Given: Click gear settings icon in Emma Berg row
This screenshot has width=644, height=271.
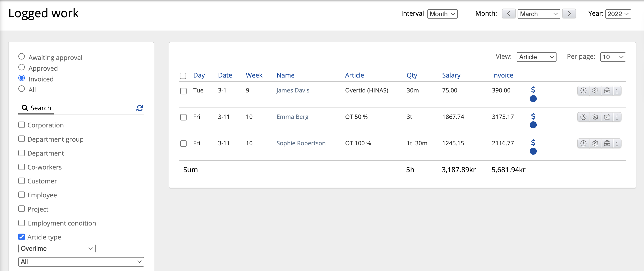Looking at the screenshot, I should point(595,117).
